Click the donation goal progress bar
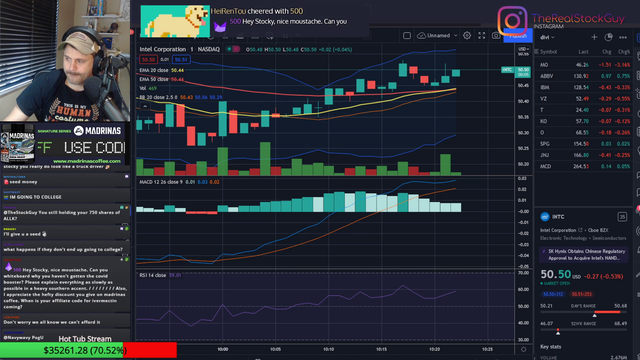The width and height of the screenshot is (640, 360). point(88,351)
